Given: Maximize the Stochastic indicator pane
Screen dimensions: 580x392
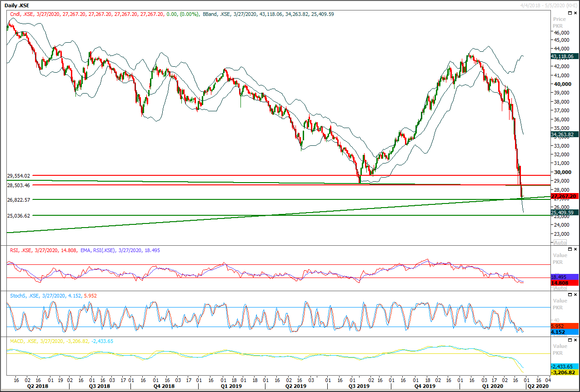Looking at the screenshot, I should coord(570,295).
